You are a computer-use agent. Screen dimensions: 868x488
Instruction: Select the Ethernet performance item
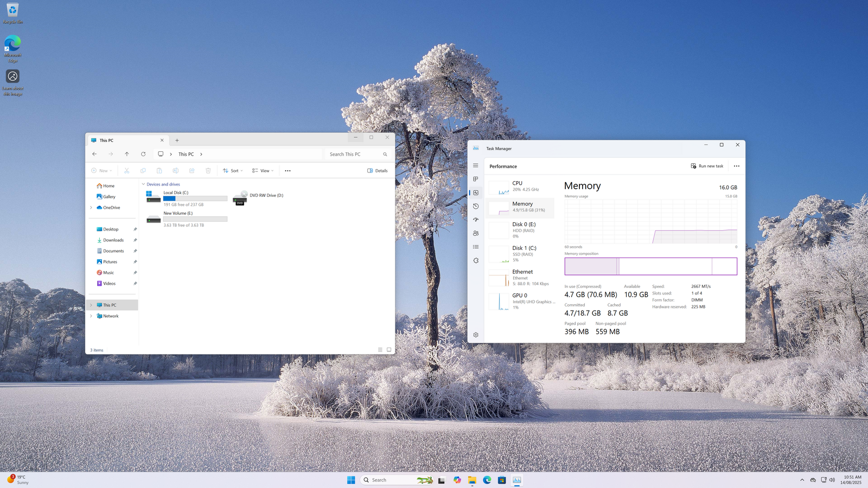click(521, 277)
